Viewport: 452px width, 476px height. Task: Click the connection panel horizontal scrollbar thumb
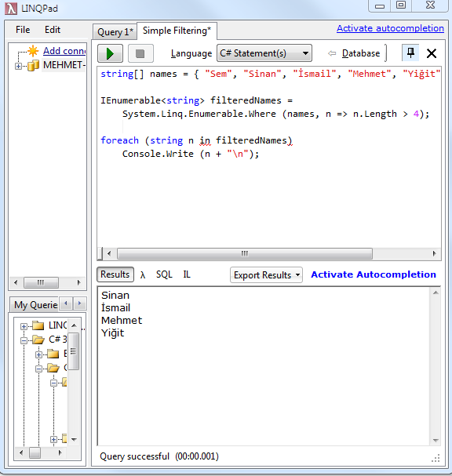click(x=41, y=282)
